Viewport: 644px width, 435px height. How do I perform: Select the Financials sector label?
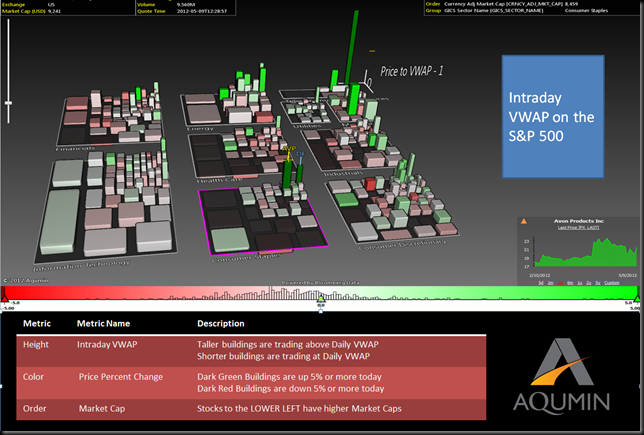[x=75, y=148]
